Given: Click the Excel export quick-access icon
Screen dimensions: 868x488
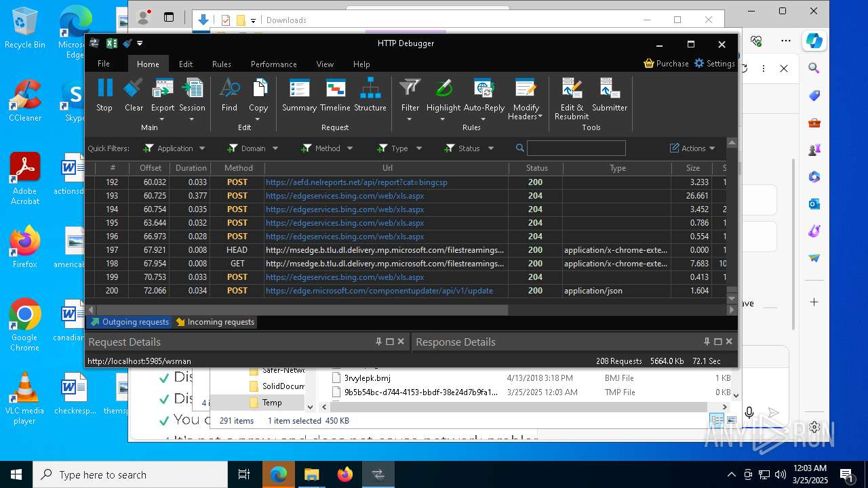Looking at the screenshot, I should (x=111, y=43).
